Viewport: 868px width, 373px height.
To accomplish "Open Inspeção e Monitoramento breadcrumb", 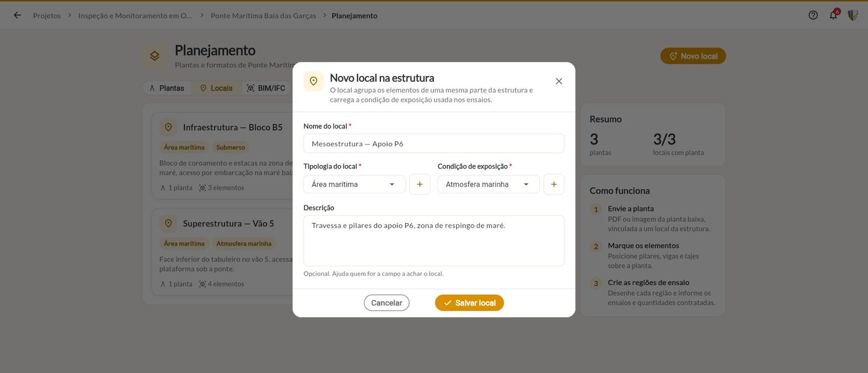I will (136, 15).
